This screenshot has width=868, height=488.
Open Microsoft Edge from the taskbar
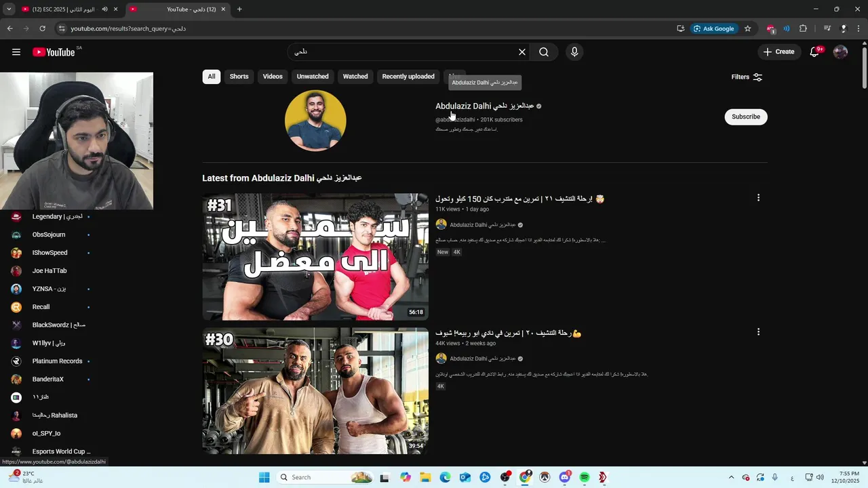[445, 477]
